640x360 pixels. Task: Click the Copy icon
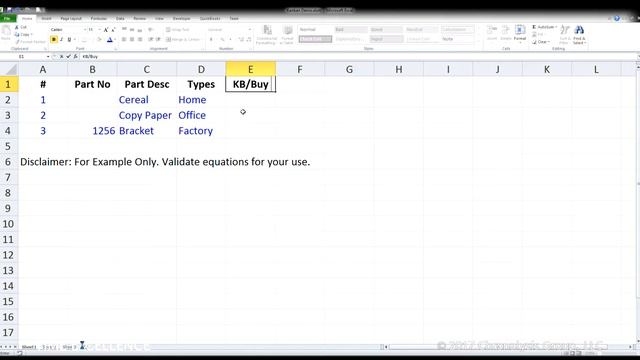[x=17, y=34]
